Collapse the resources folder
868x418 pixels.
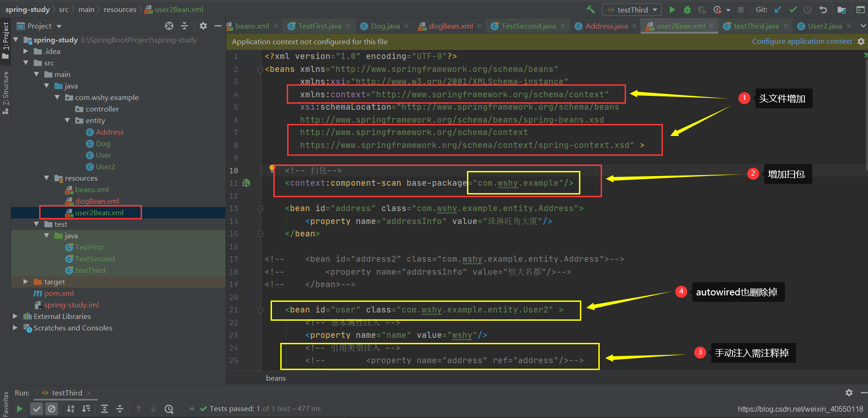pyautogui.click(x=47, y=178)
